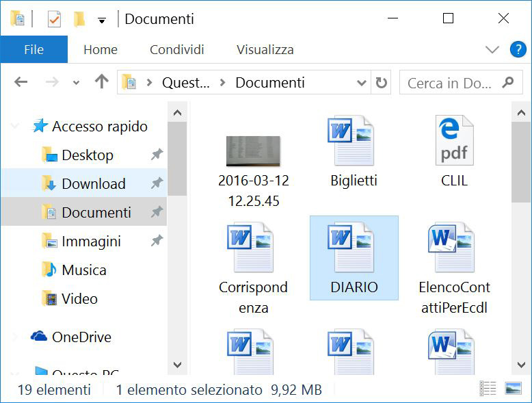
Task: Go to Download in Accesso rapido
Action: pyautogui.click(x=93, y=183)
